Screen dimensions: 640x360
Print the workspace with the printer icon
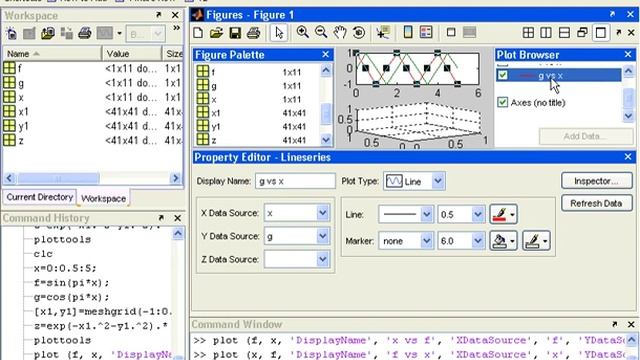[84, 33]
